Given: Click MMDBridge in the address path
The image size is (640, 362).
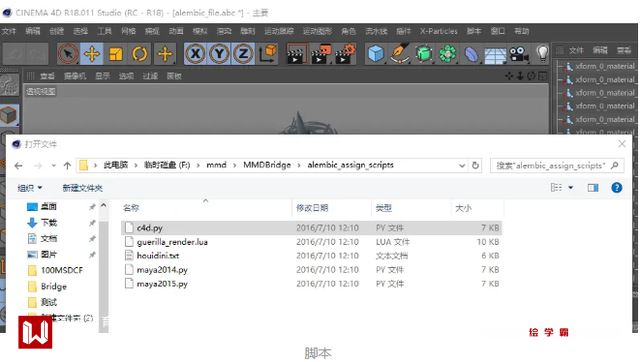Looking at the screenshot, I should coord(267,165).
